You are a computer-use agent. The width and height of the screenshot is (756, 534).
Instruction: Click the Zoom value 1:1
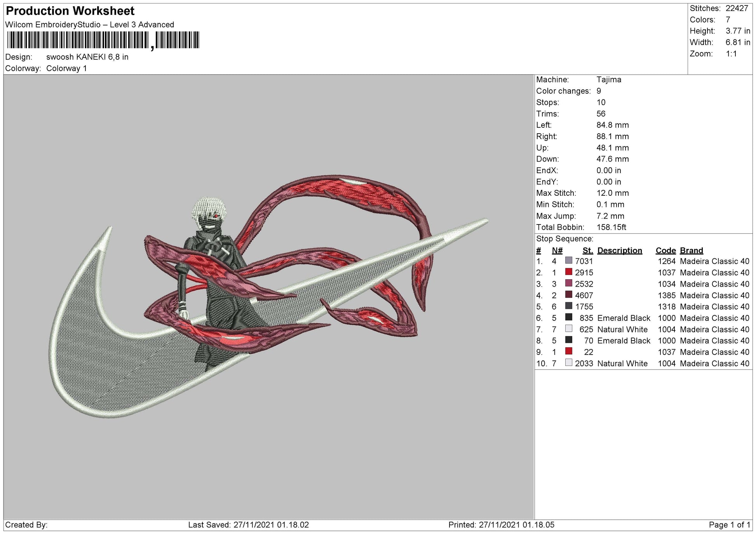[x=731, y=54]
